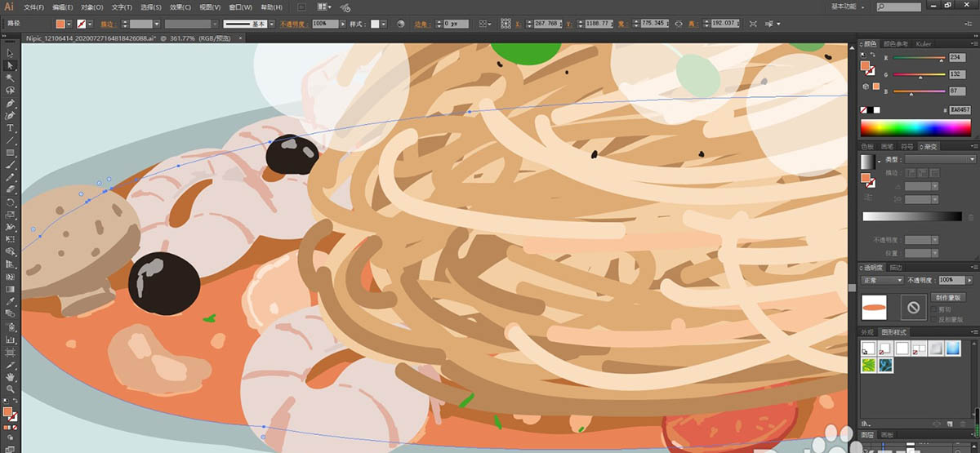Switch to the 渐变 gradient tab
Viewport: 980px width, 453px height.
pyautogui.click(x=929, y=146)
